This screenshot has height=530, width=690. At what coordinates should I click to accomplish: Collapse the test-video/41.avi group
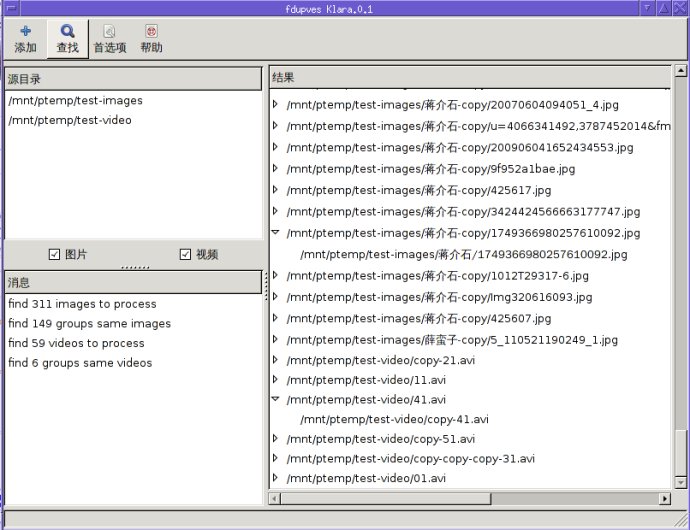[276, 399]
